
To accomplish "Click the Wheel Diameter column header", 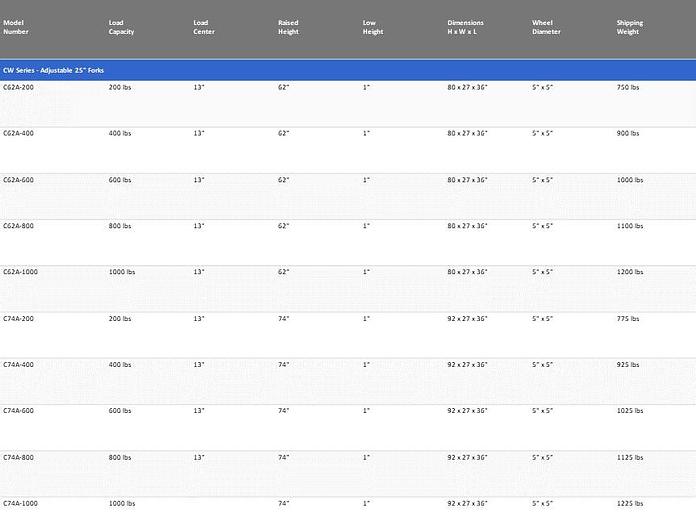I will coord(546,27).
